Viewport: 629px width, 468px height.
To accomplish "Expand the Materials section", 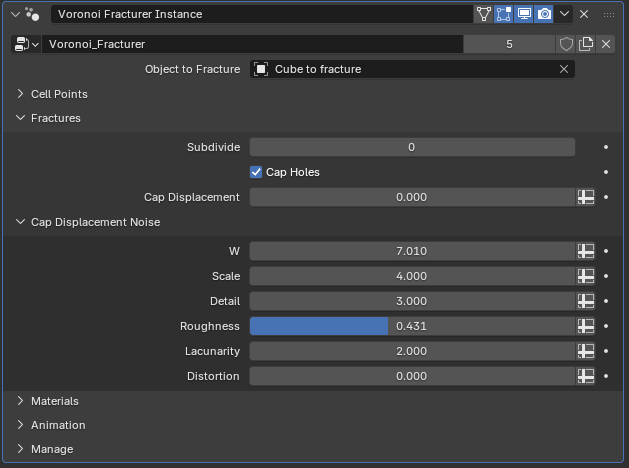I will tap(21, 401).
